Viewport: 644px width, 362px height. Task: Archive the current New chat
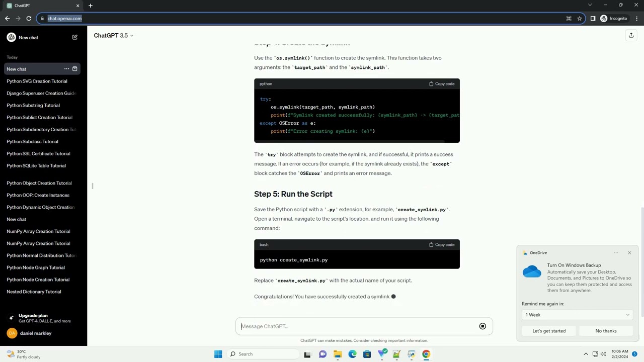click(x=75, y=69)
